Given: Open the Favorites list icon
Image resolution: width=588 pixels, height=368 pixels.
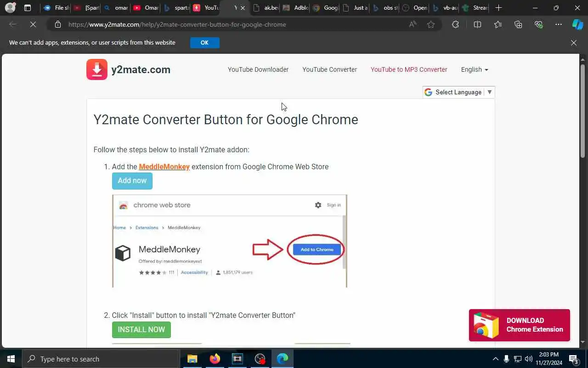Looking at the screenshot, I should [x=498, y=24].
